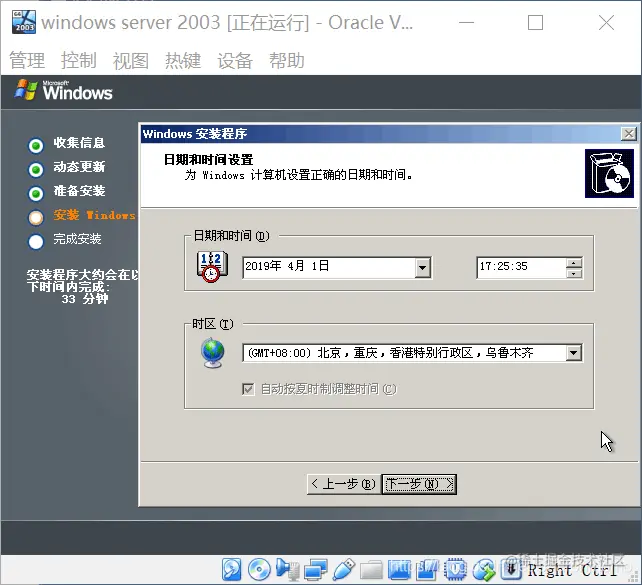This screenshot has width=642, height=585.
Task: Expand the time zone dropdown arrow
Action: (x=574, y=353)
